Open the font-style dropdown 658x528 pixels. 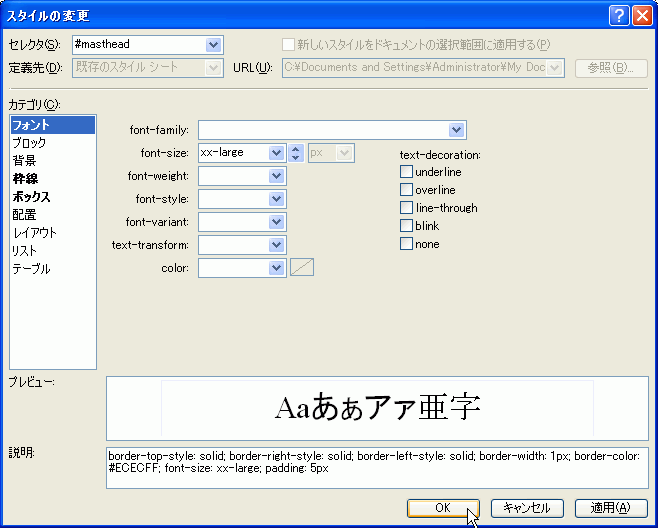(x=276, y=199)
